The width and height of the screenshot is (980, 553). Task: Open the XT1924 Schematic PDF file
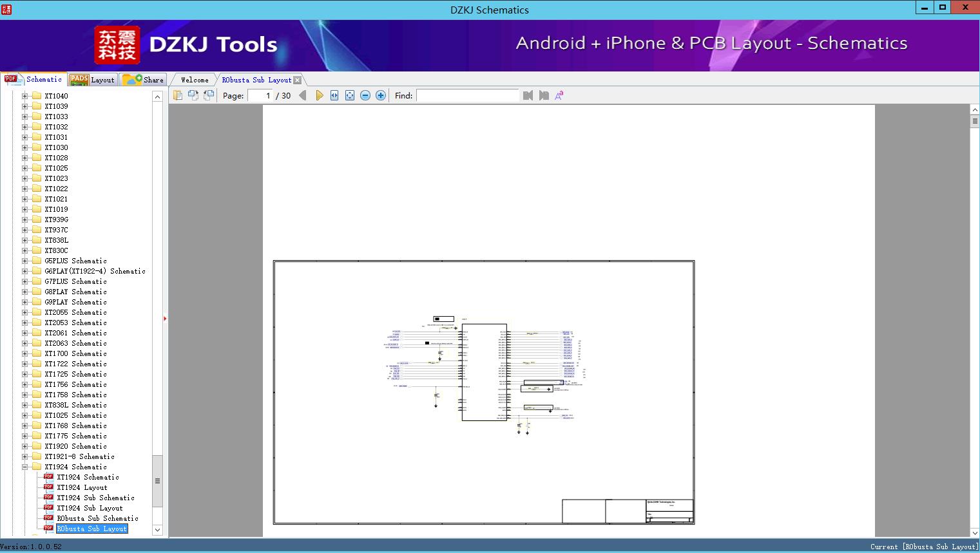click(88, 477)
